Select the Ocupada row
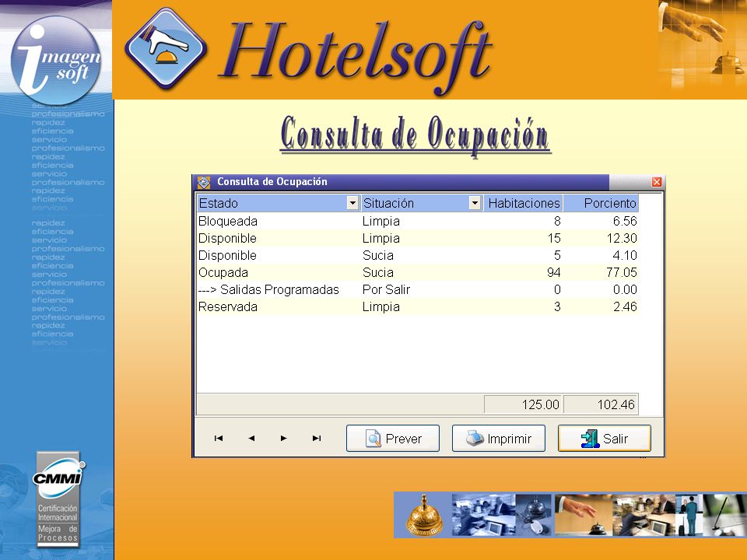Screen dimensions: 747x560 point(417,272)
